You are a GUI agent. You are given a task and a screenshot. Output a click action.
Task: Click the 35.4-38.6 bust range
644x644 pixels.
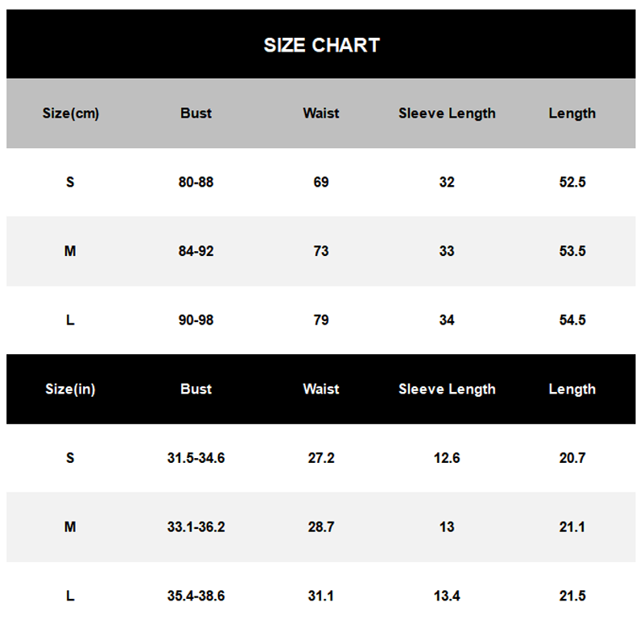click(x=196, y=596)
